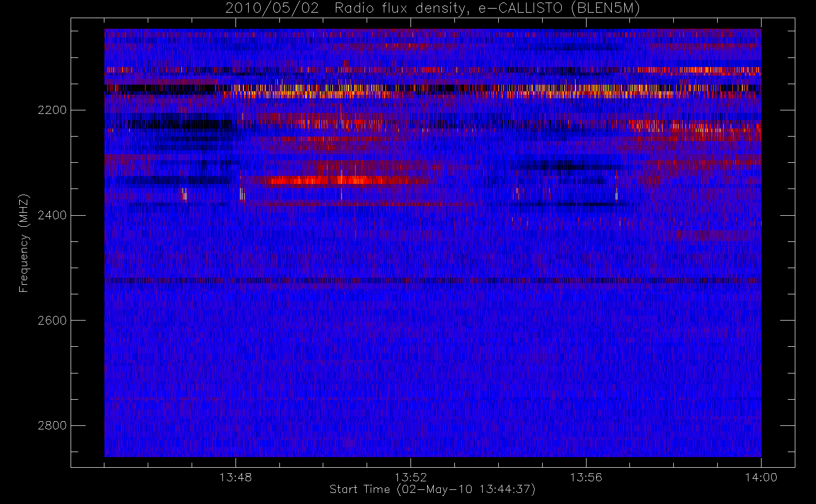The height and width of the screenshot is (504, 816).
Task: Click the plot title 'Radio flux density, e-CALLISTO (BLEN5M)'
Action: [x=487, y=9]
